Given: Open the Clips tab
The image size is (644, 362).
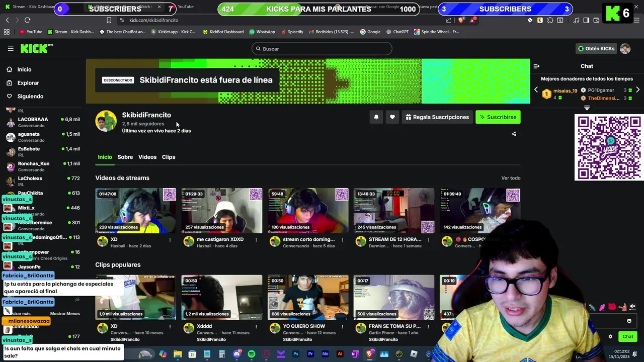Looking at the screenshot, I should point(169,157).
